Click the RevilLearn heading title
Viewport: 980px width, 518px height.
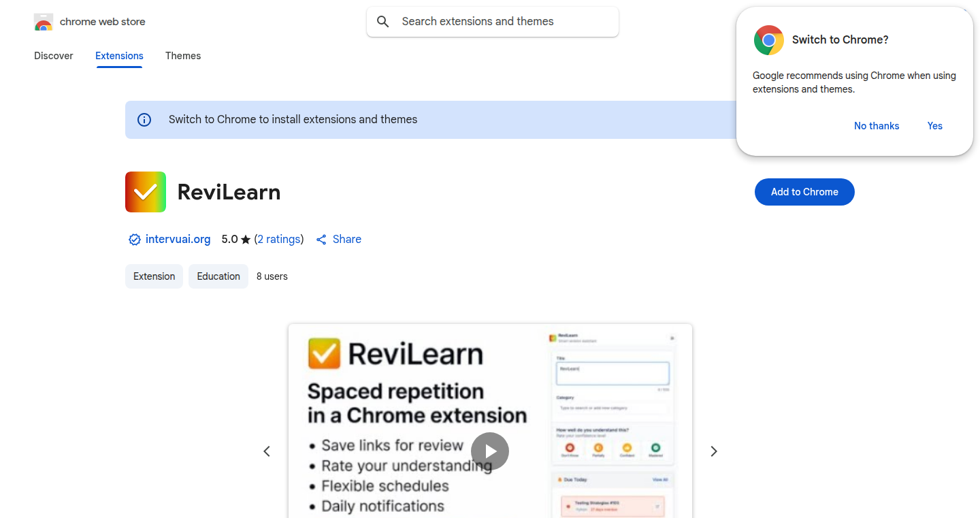229,192
